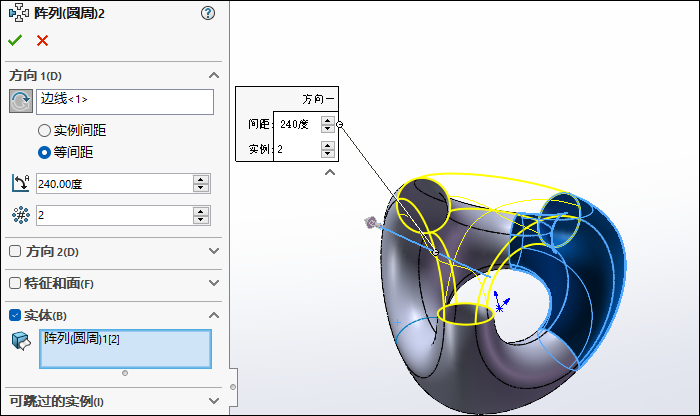Click the 实例 count field in callout
This screenshot has width=700, height=416.
point(297,149)
